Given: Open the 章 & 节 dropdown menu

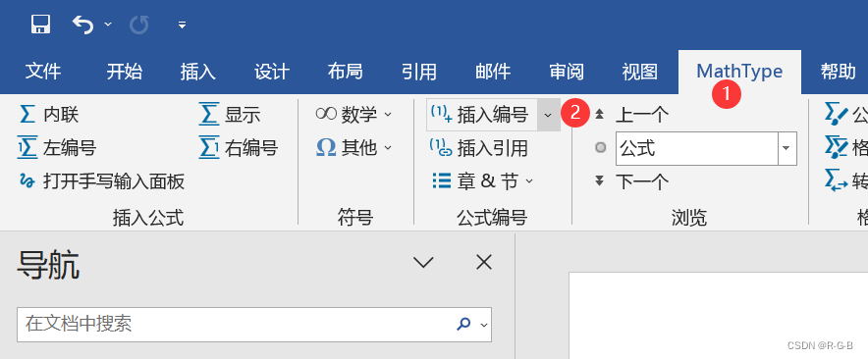Looking at the screenshot, I should [x=482, y=180].
